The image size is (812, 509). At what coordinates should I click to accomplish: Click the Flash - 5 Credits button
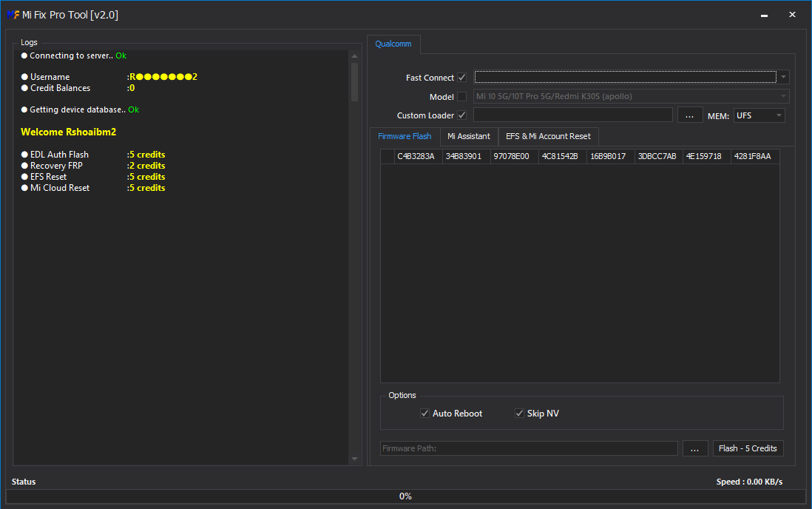[x=748, y=448]
